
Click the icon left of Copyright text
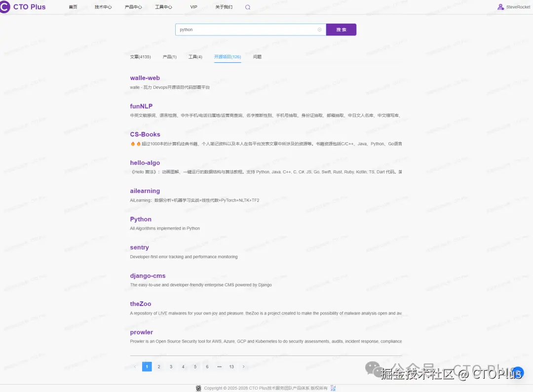pos(198,388)
